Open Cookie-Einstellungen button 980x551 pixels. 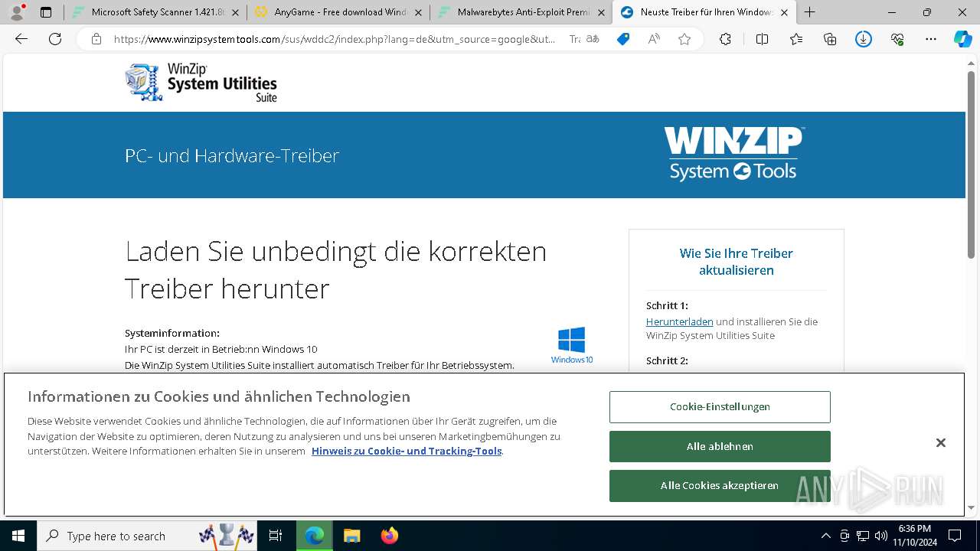tap(720, 407)
